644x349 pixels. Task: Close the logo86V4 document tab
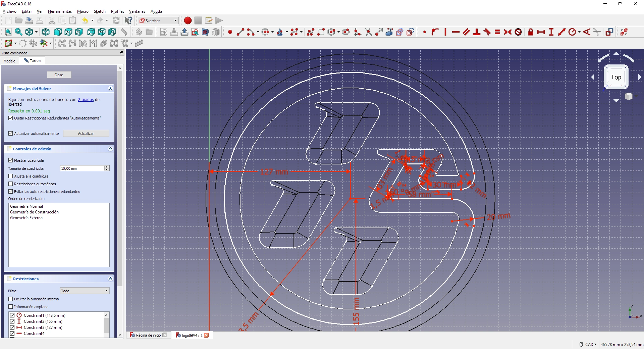(x=207, y=335)
